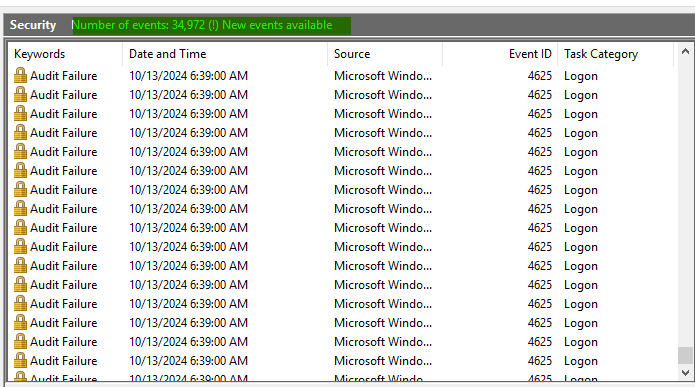The width and height of the screenshot is (695, 387).
Task: Sort events by the Keywords column header
Action: click(65, 54)
